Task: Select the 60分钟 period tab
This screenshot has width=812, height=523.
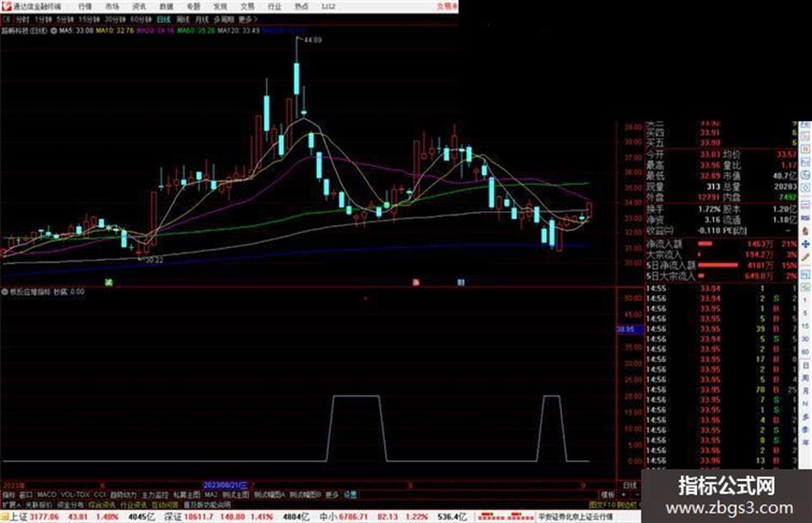Action: click(x=140, y=19)
